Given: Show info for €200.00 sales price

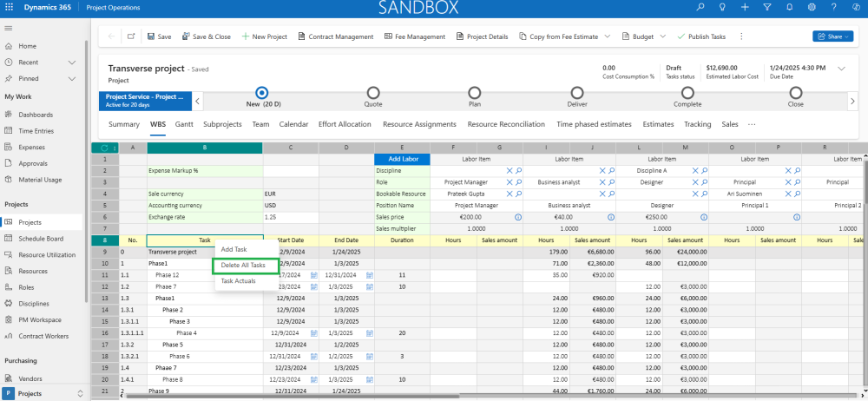Looking at the screenshot, I should tap(518, 217).
